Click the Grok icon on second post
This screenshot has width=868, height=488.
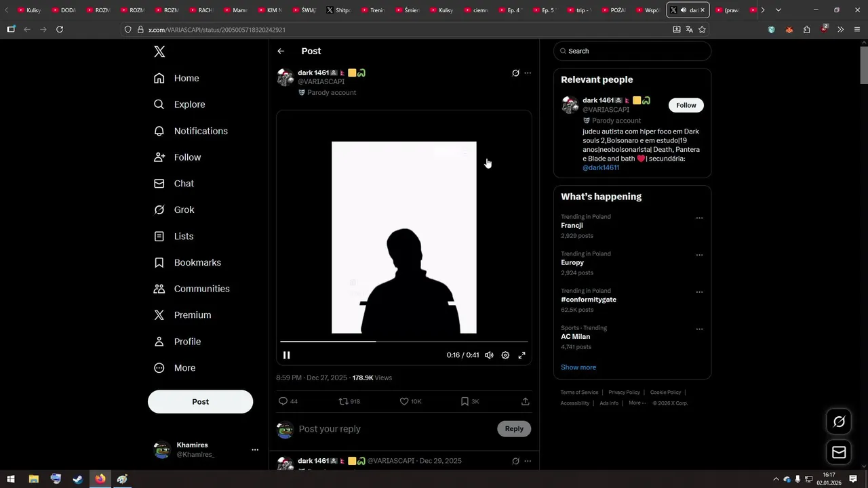[x=515, y=461]
